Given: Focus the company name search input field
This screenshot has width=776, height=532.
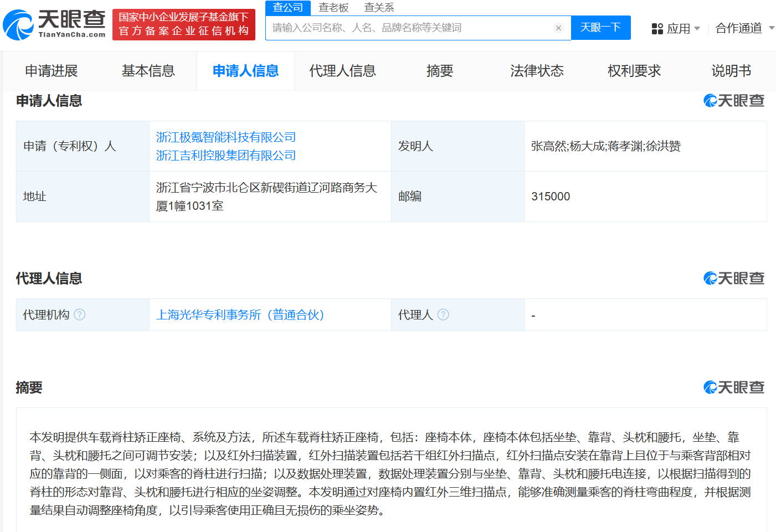Looking at the screenshot, I should point(410,28).
